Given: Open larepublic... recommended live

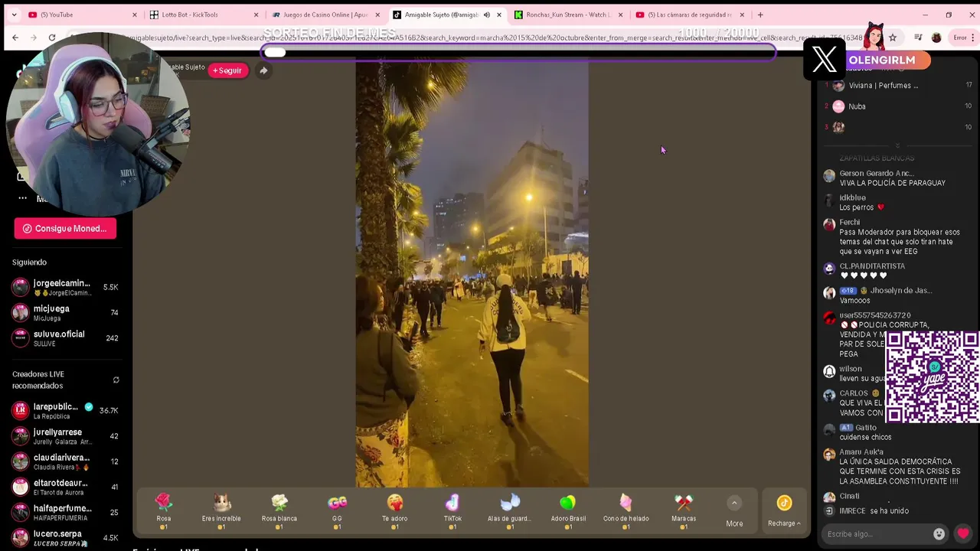Looking at the screenshot, I should (65, 410).
